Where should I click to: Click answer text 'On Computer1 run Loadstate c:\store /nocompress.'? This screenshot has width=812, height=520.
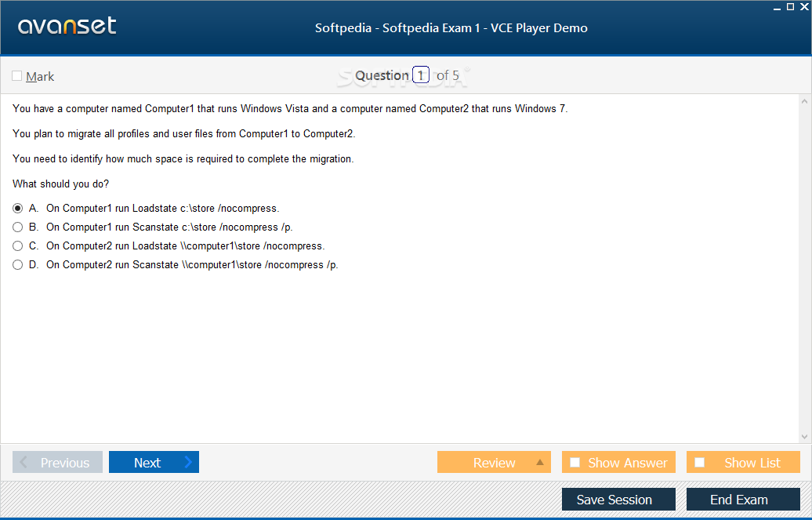coord(162,209)
